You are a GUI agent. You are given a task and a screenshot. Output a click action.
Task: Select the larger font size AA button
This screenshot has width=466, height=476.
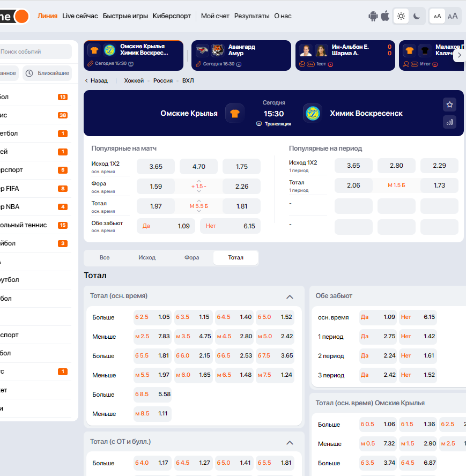(x=453, y=16)
